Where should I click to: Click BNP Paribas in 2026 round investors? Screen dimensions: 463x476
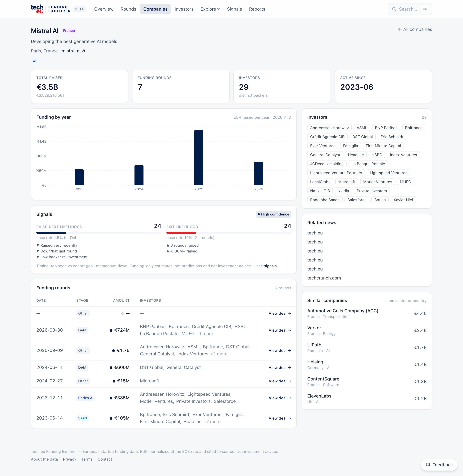153,326
